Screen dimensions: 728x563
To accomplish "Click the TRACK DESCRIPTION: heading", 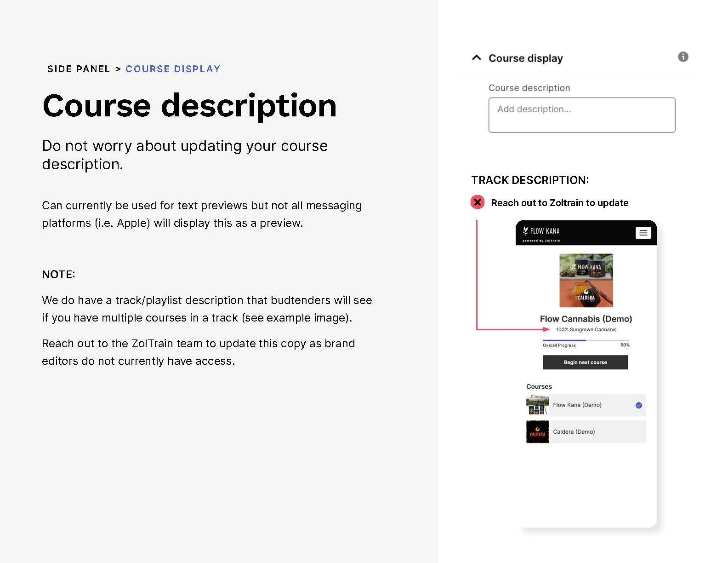I will click(530, 180).
